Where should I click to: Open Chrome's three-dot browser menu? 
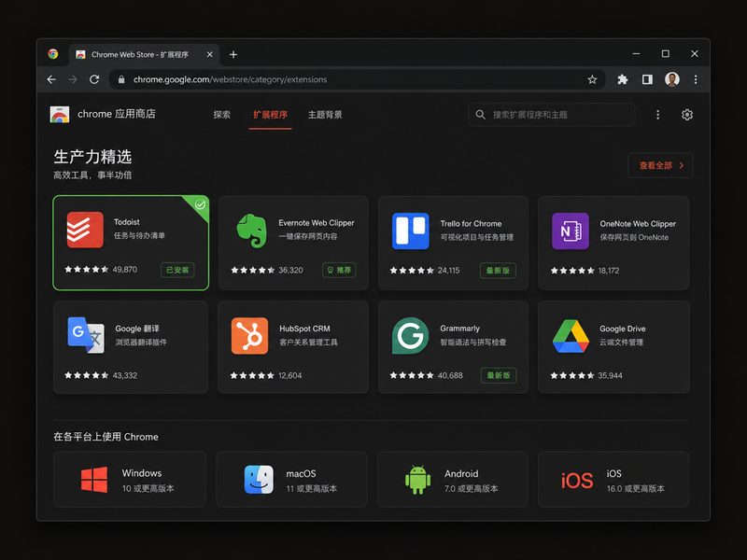[696, 79]
